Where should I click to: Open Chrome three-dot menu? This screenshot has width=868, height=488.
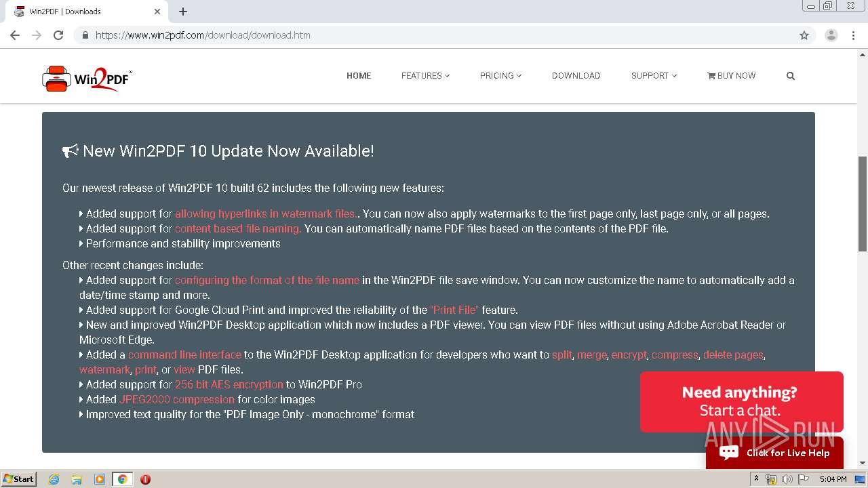(x=853, y=35)
